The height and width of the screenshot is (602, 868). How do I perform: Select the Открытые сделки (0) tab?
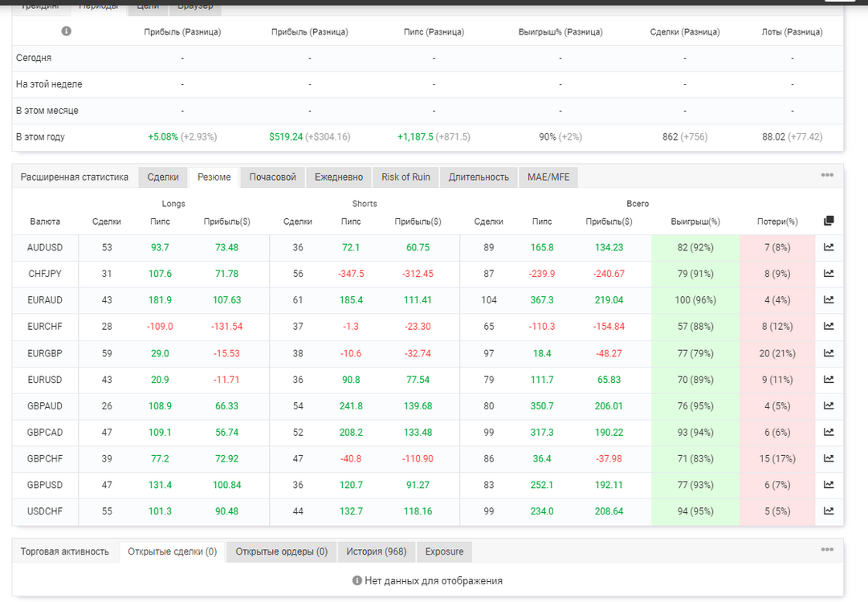pyautogui.click(x=172, y=551)
